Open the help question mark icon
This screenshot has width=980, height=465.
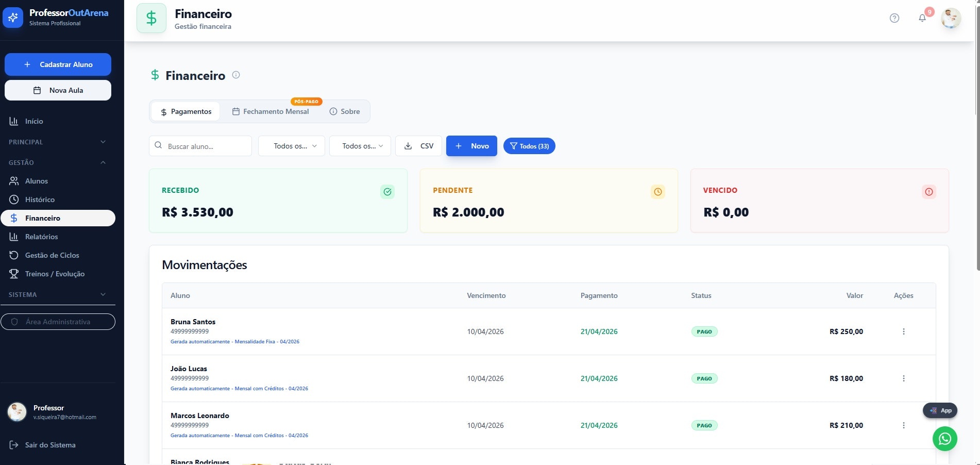(x=894, y=18)
